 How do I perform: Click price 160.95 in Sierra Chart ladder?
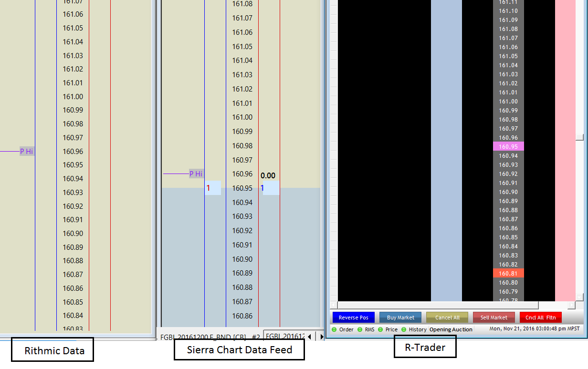tap(242, 188)
